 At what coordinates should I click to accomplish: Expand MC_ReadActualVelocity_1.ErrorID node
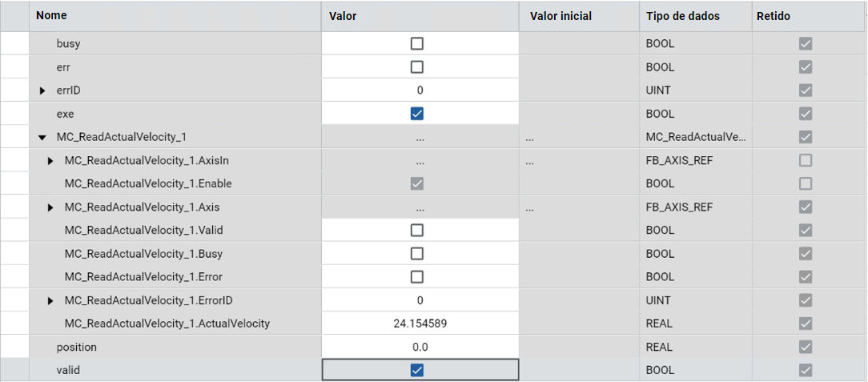click(50, 300)
